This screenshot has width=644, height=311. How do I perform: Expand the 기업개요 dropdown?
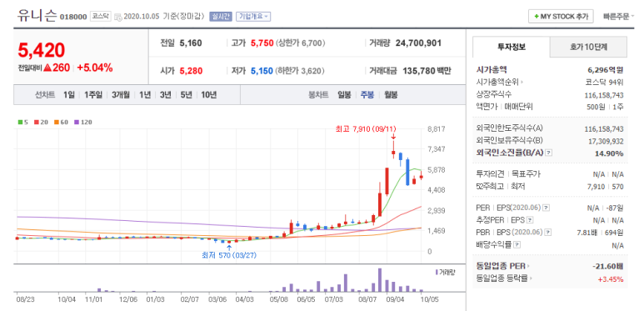[x=253, y=17]
